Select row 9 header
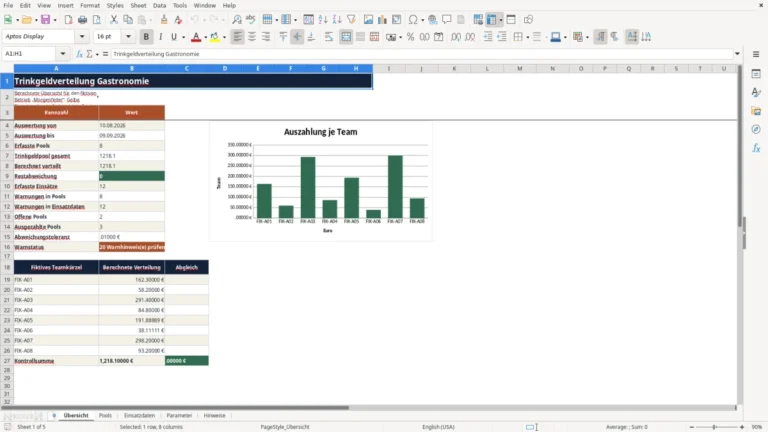Image resolution: width=768 pixels, height=432 pixels. [x=7, y=176]
